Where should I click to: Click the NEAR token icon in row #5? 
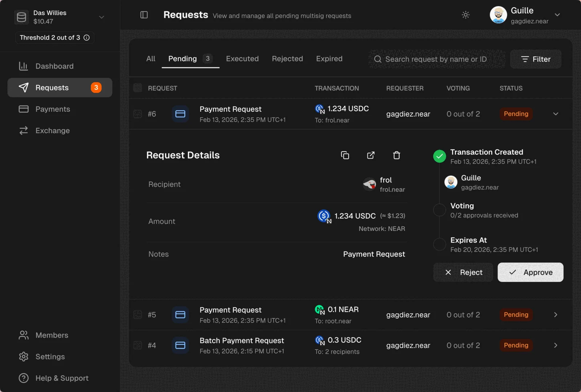(x=320, y=310)
